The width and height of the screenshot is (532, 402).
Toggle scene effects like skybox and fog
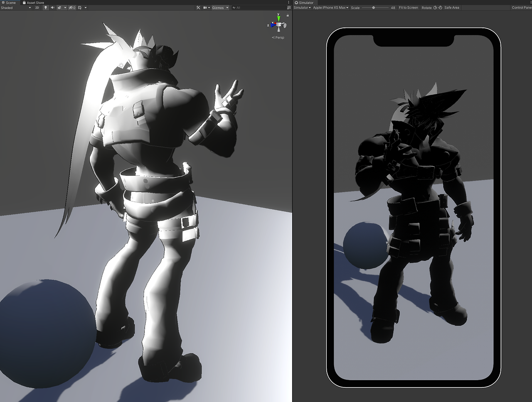click(x=59, y=8)
